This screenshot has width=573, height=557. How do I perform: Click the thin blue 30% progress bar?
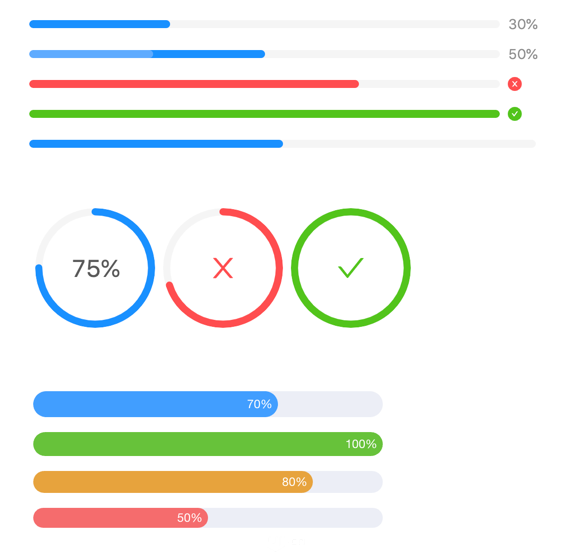pos(264,24)
